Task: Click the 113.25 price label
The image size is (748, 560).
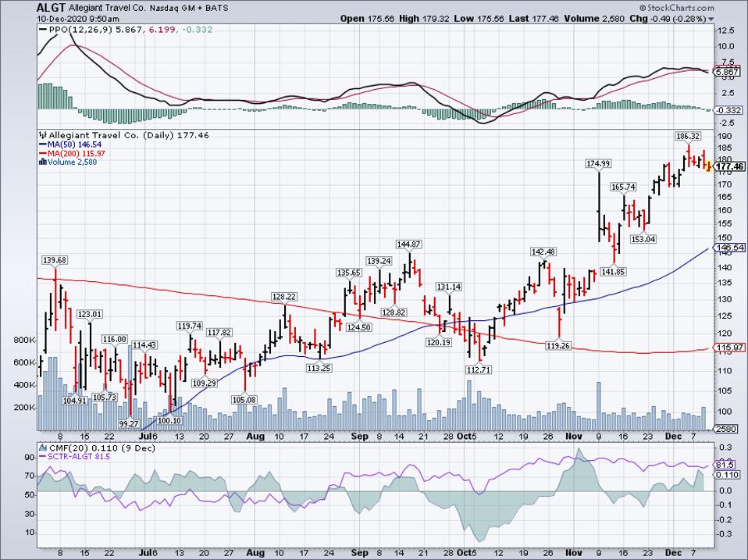Action: coord(319,368)
